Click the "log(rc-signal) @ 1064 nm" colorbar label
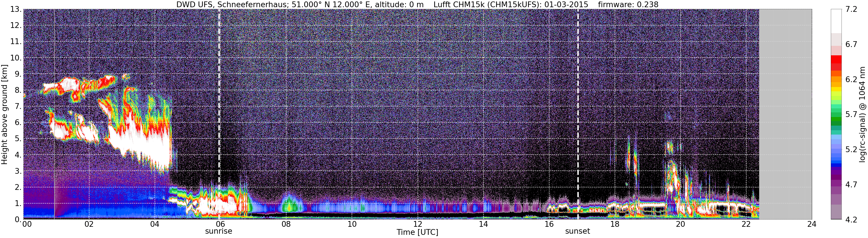The width and height of the screenshot is (868, 238). click(862, 115)
